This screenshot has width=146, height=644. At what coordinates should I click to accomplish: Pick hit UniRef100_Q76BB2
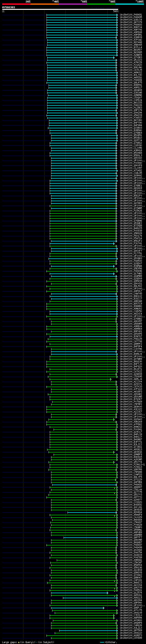point(131,319)
